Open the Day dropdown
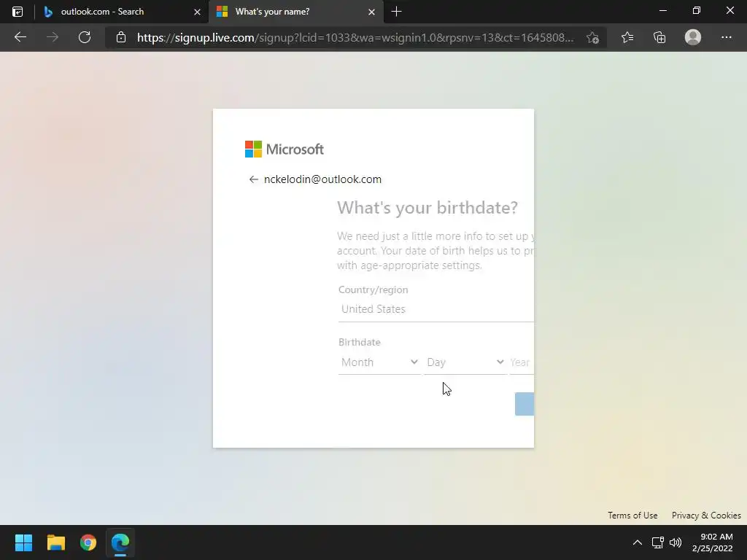The image size is (747, 560). click(465, 362)
